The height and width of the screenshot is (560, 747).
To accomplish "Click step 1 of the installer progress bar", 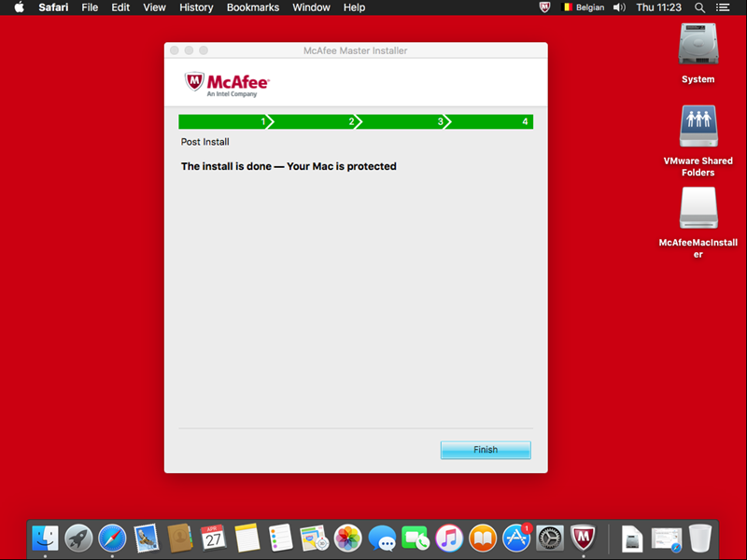I will pyautogui.click(x=224, y=121).
